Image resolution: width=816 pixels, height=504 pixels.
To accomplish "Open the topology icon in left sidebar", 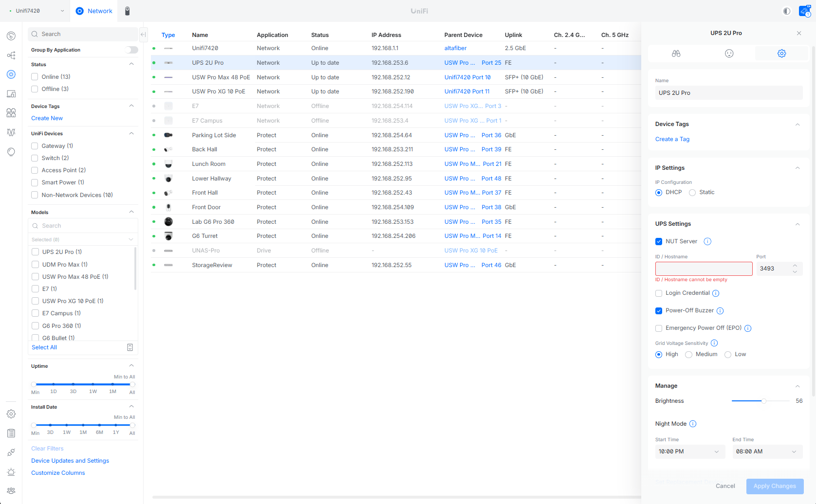I will (x=11, y=55).
